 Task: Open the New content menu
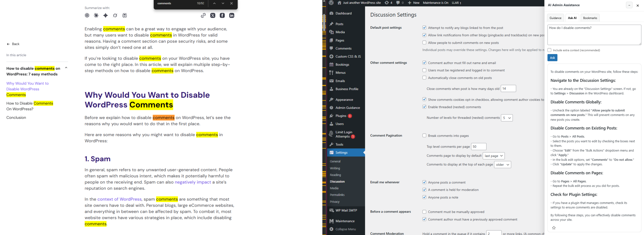click(414, 3)
